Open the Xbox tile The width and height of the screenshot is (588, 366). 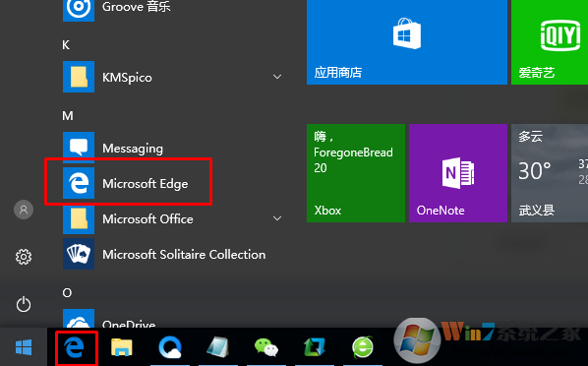356,173
